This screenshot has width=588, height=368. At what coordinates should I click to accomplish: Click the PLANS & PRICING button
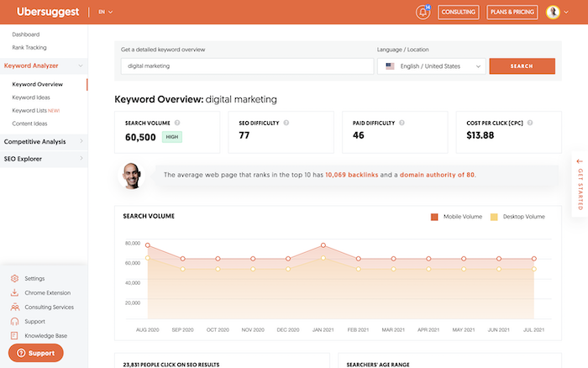[x=512, y=12]
